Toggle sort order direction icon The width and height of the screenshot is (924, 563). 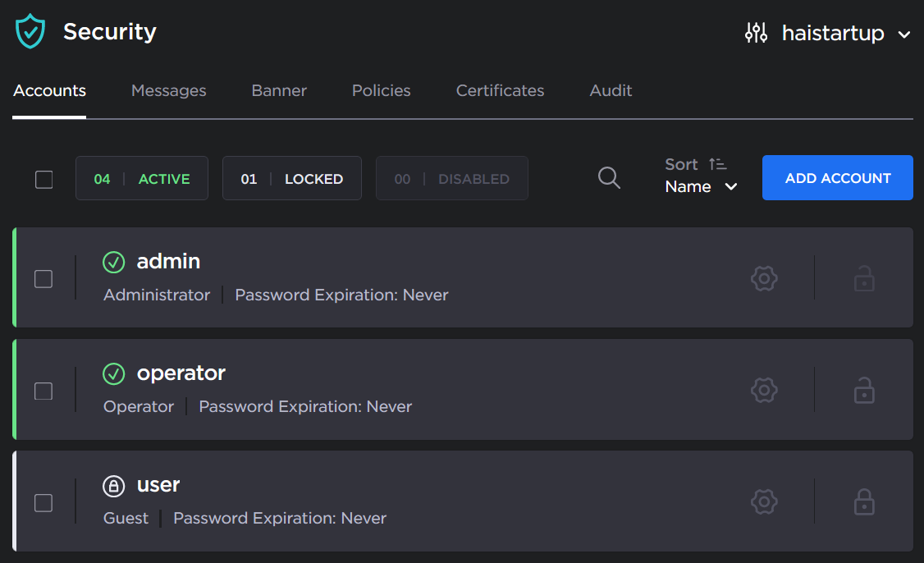[717, 164]
